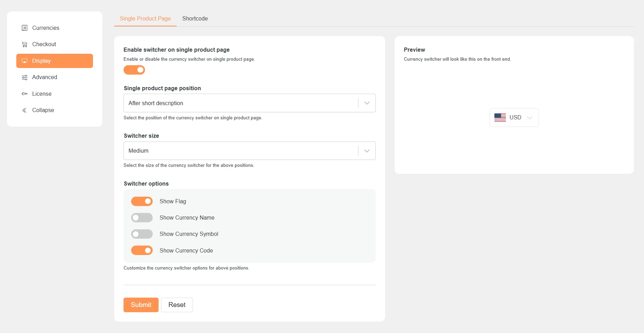Screen dimensions: 644x333
Task: Turn off the Show Flag toggle
Action: tap(142, 202)
